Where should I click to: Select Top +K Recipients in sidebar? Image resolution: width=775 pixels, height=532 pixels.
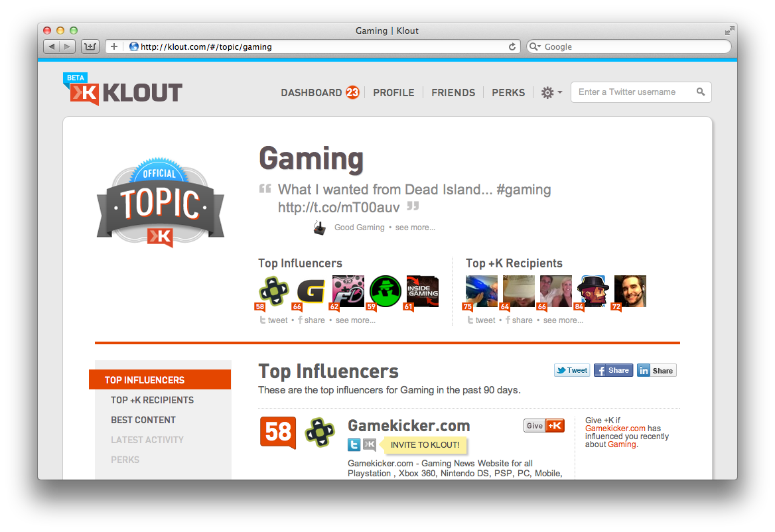coord(152,400)
